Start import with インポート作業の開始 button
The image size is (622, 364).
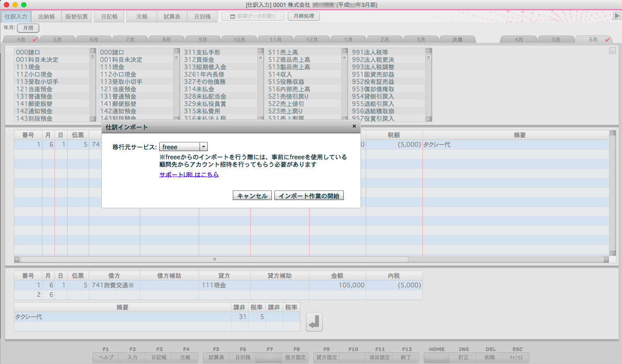coord(309,196)
